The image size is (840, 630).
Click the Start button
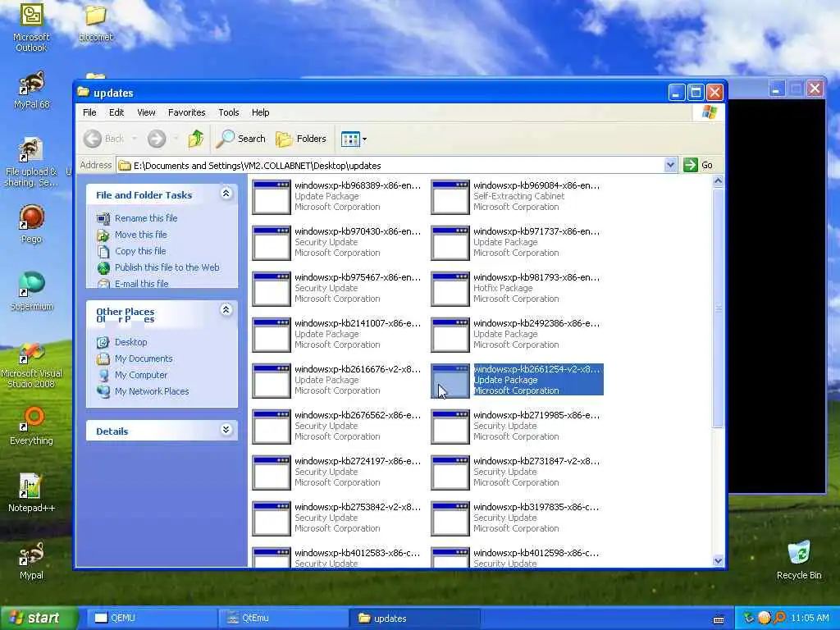click(39, 619)
